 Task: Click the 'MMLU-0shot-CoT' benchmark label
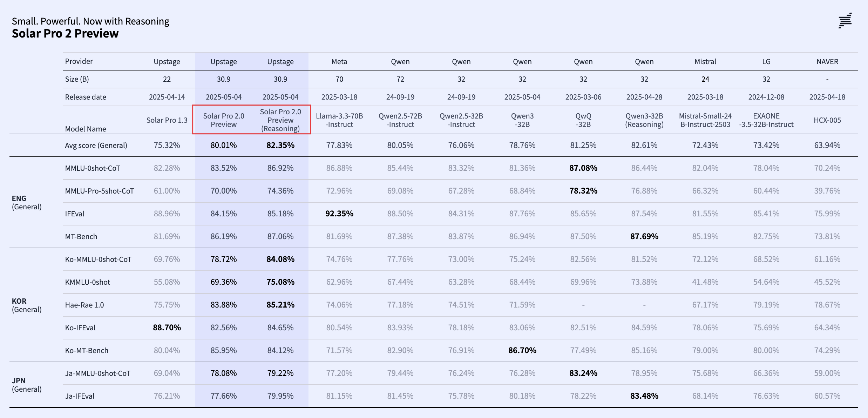[93, 168]
